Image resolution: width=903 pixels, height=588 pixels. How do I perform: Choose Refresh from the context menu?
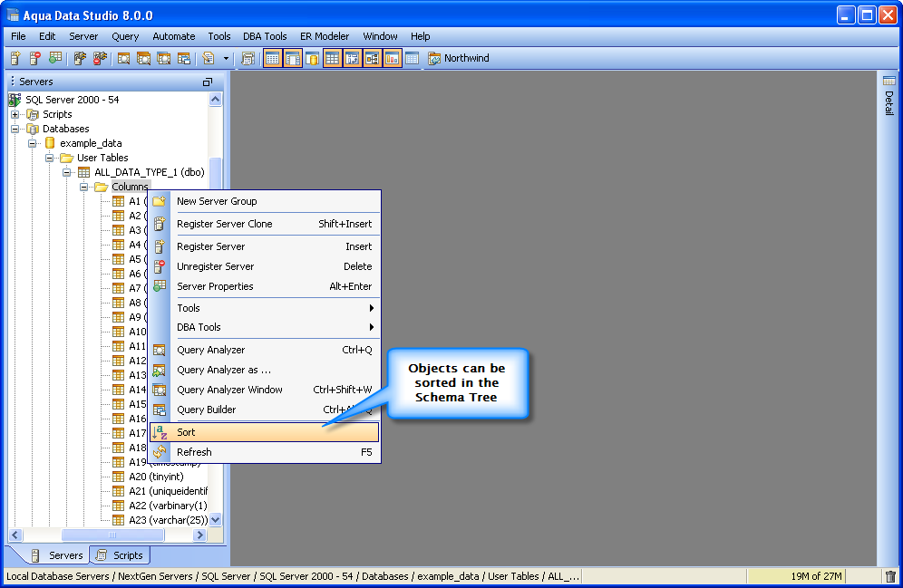click(265, 452)
